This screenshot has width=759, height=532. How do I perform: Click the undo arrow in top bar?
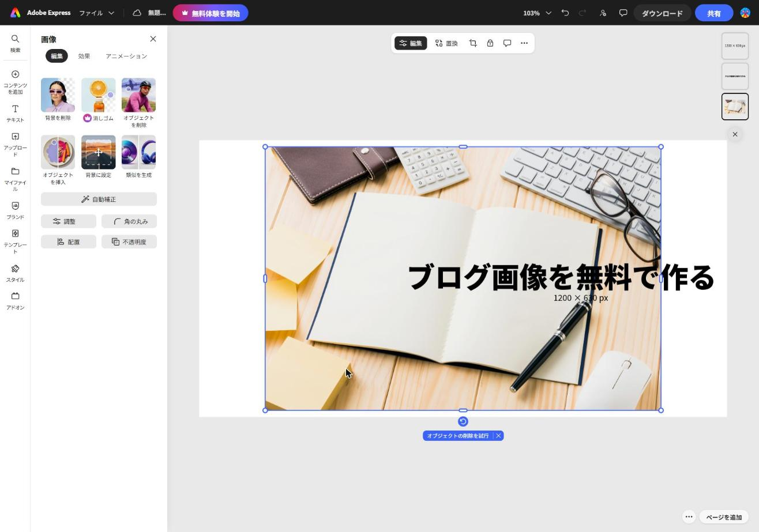[x=565, y=13]
